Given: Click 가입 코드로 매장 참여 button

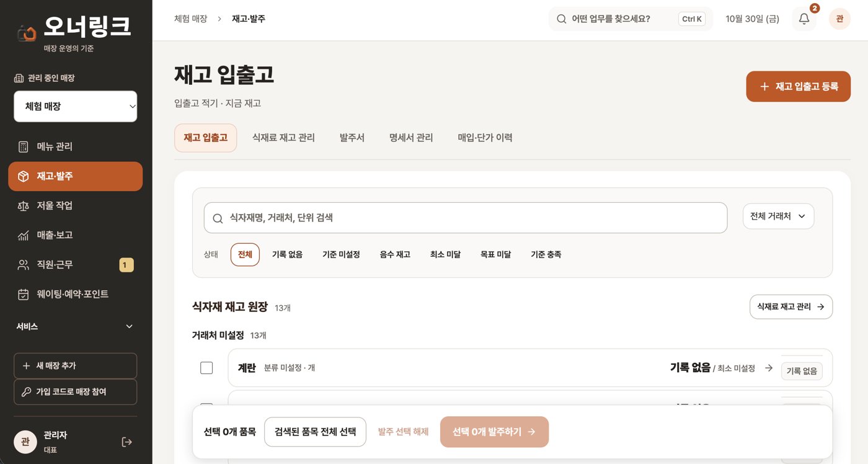Looking at the screenshot, I should pos(75,392).
